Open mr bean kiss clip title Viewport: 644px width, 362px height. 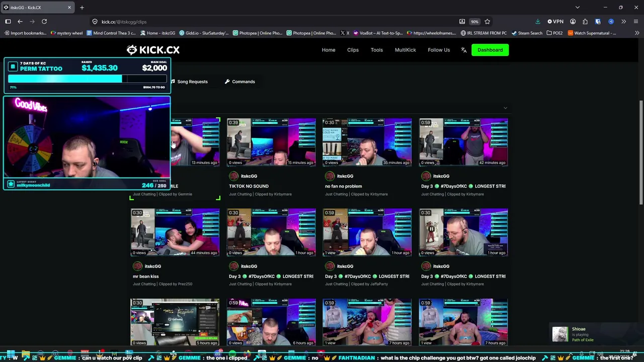146,276
